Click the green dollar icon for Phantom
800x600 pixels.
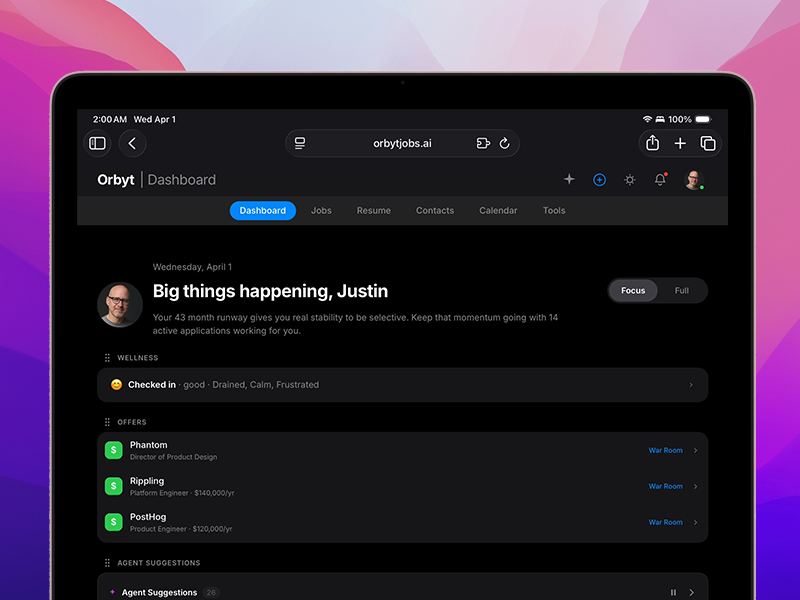tap(114, 450)
